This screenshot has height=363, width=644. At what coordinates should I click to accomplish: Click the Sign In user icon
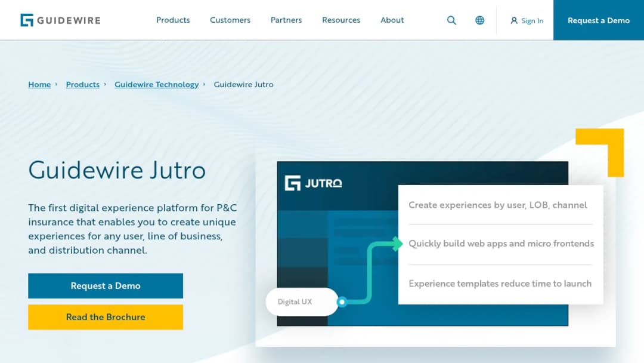(514, 20)
